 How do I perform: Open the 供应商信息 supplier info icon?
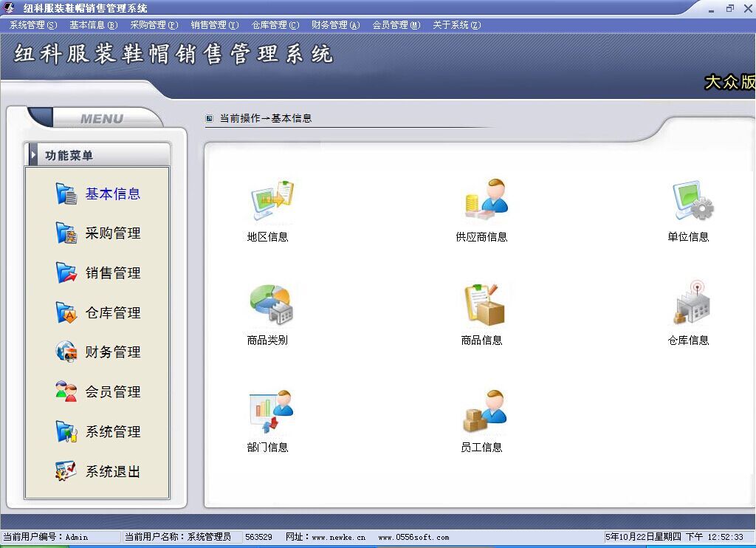coord(484,199)
